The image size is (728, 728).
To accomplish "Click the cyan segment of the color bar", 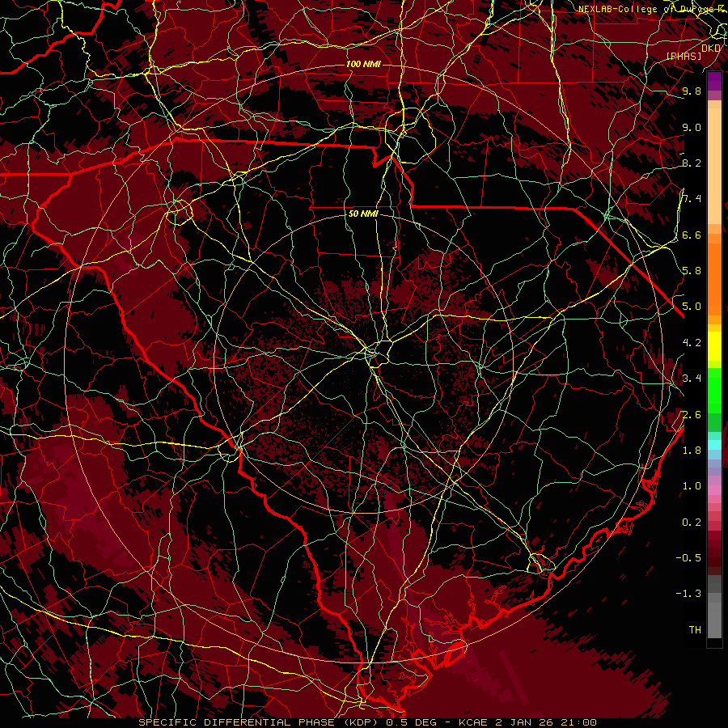I will point(714,445).
